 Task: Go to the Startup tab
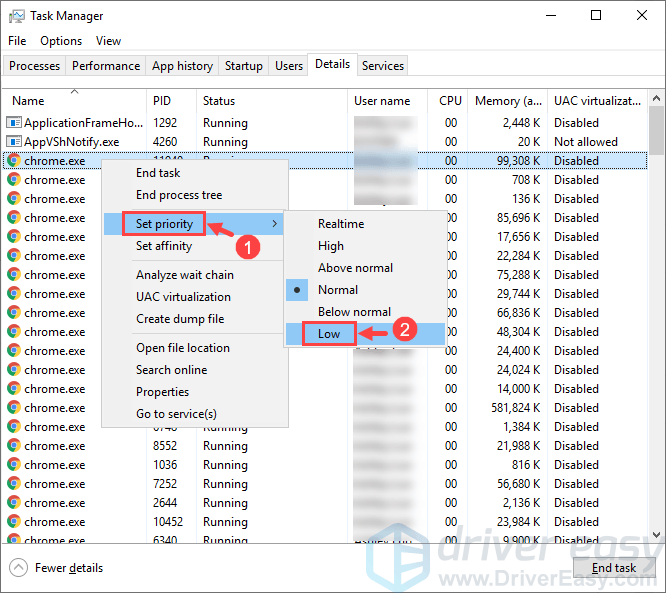click(243, 66)
